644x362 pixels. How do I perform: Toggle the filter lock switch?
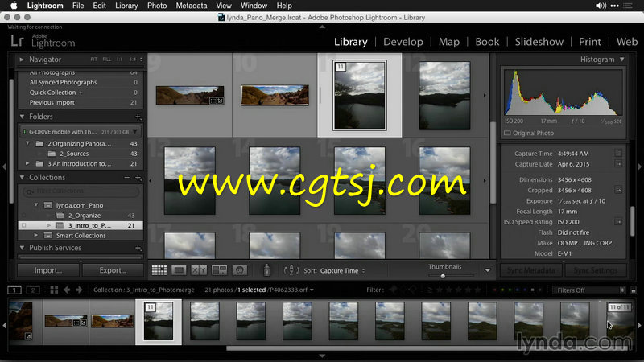(634, 290)
